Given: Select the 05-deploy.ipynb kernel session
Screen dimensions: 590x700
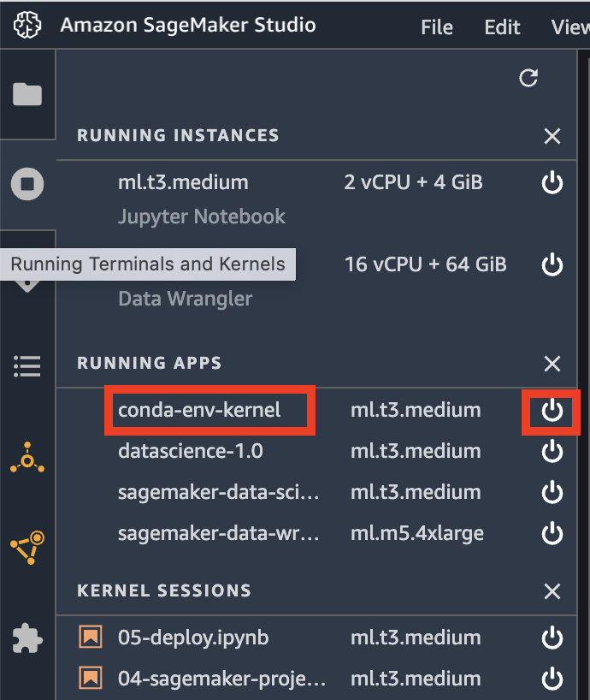Looking at the screenshot, I should pos(193,638).
